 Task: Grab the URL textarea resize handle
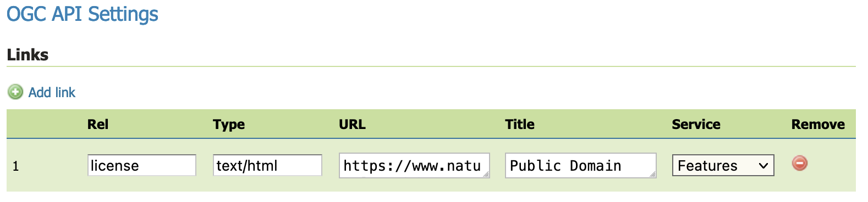(x=486, y=174)
